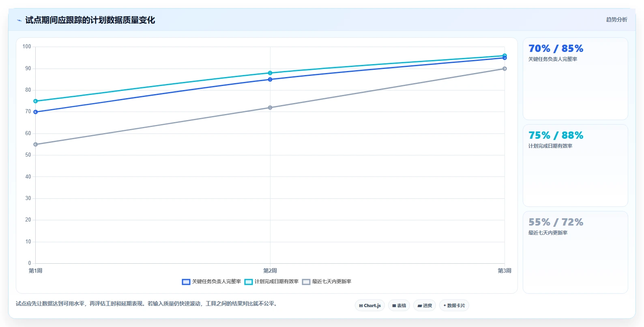This screenshot has height=327, width=644.
Task: Toggle the 计划完成日期有效率 legend series
Action: 271,282
